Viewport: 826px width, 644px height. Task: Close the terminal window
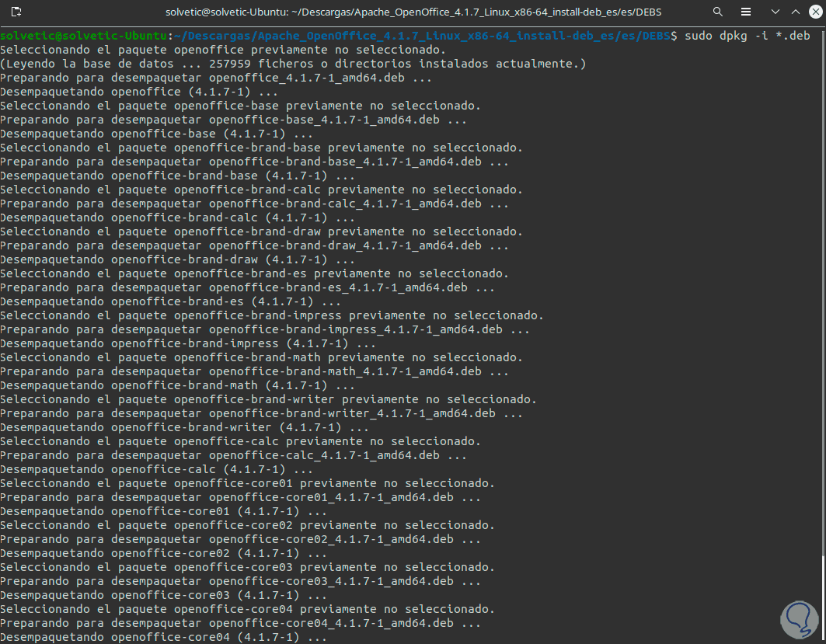pos(815,12)
